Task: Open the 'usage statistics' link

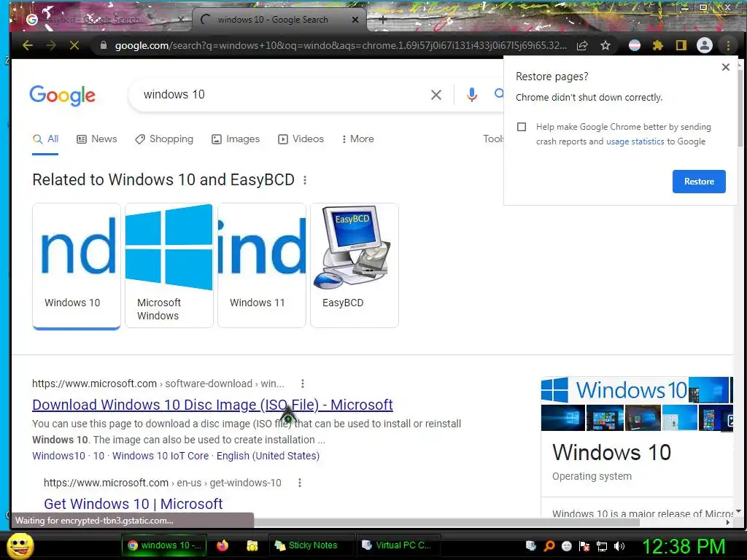Action: (x=635, y=141)
